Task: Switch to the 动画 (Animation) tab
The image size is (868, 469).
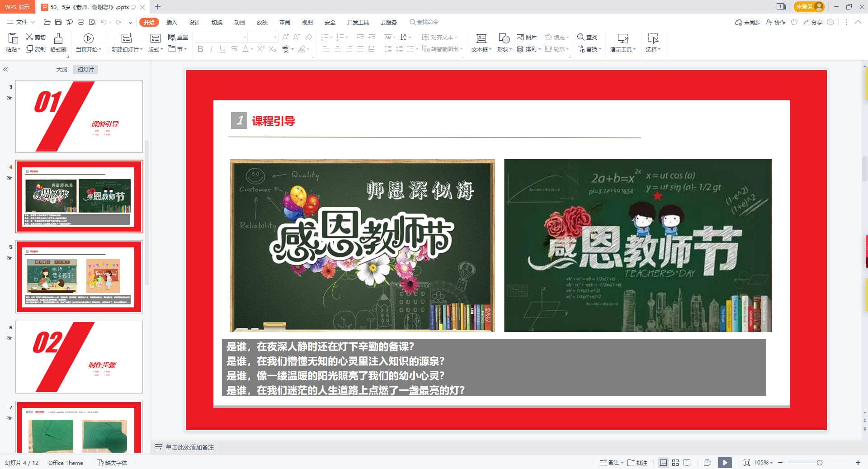Action: coord(239,22)
